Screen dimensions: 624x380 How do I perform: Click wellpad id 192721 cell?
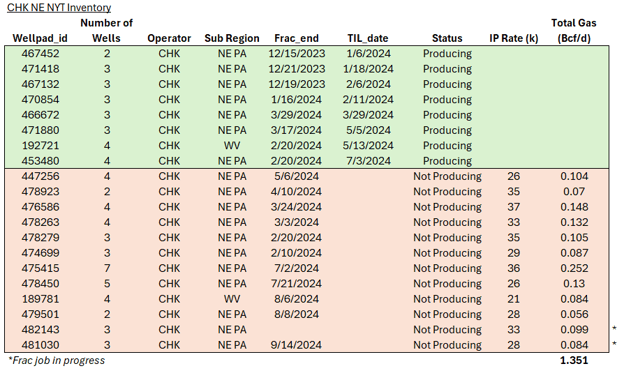pos(40,146)
